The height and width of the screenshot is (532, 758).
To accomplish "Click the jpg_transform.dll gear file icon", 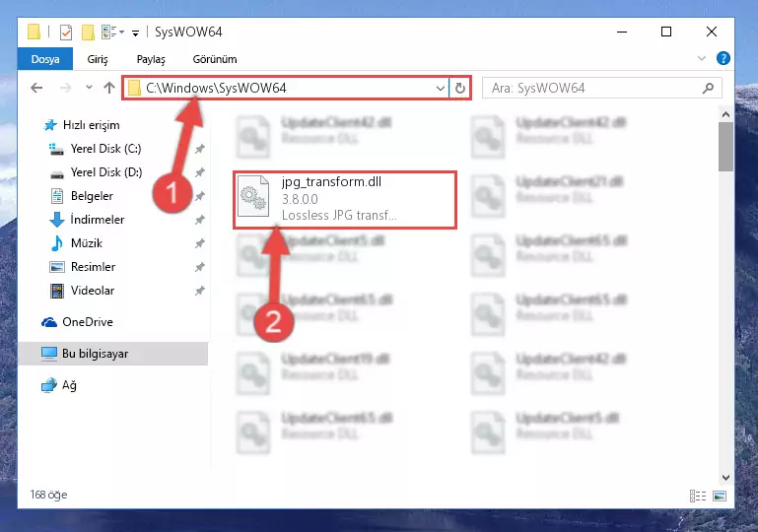I will [253, 197].
